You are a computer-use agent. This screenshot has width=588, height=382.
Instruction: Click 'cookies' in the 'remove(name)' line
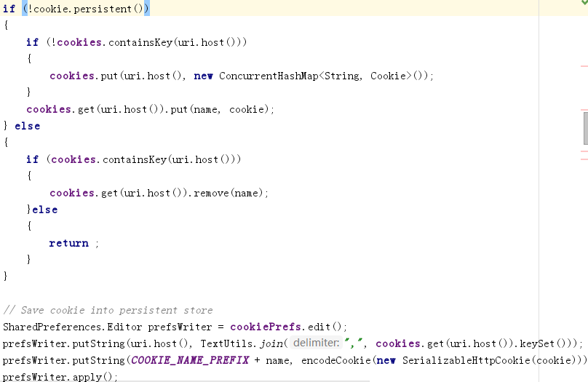point(71,193)
